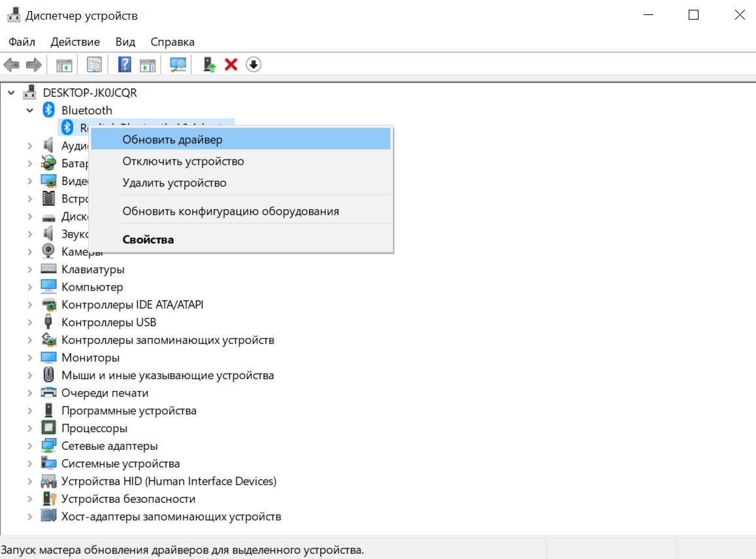The image size is (756, 559).
Task: Click the printer icon for Очереди печати
Action: click(48, 392)
